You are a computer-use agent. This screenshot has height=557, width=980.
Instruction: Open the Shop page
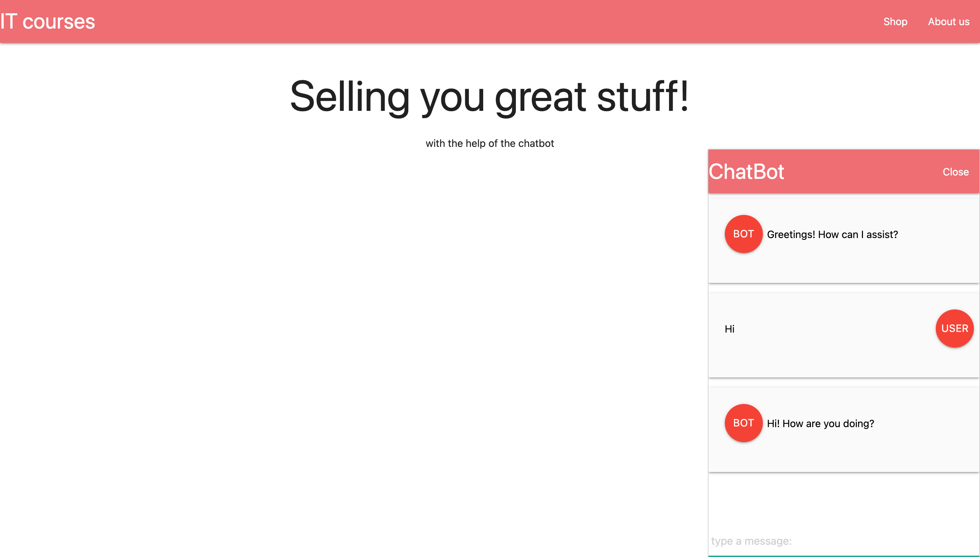pyautogui.click(x=895, y=21)
